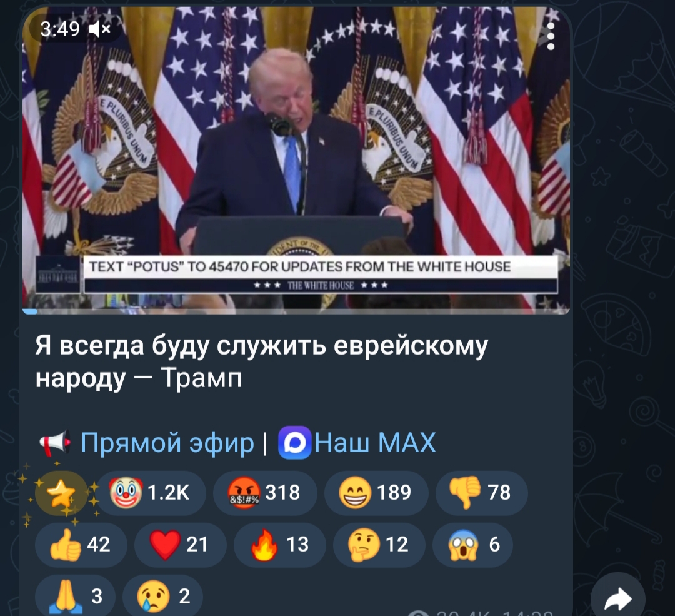Add praying hands reaction 3
Viewport: 675px width, 616px height.
pos(75,597)
